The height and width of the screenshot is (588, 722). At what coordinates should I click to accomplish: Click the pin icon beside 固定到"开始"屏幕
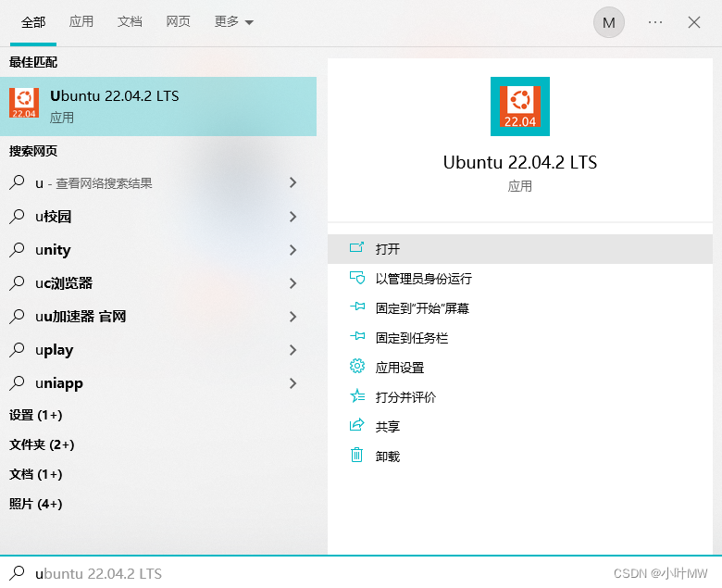pyautogui.click(x=357, y=307)
